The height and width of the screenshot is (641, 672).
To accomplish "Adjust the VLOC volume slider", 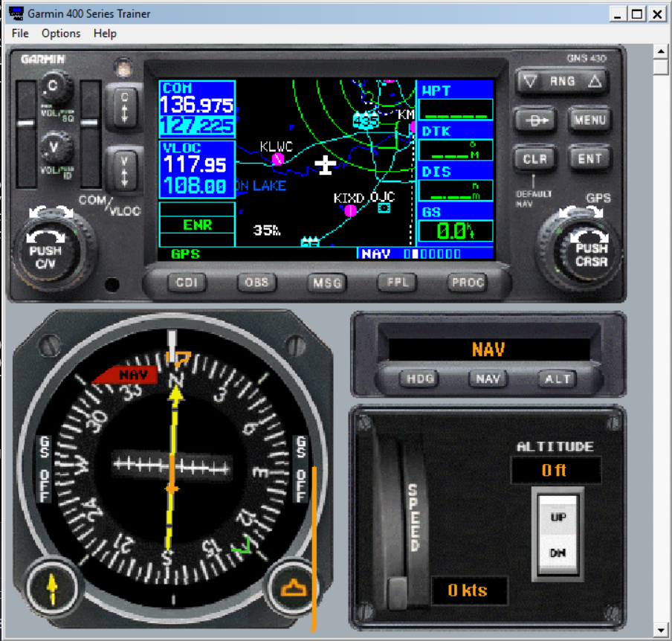I will tap(90, 123).
